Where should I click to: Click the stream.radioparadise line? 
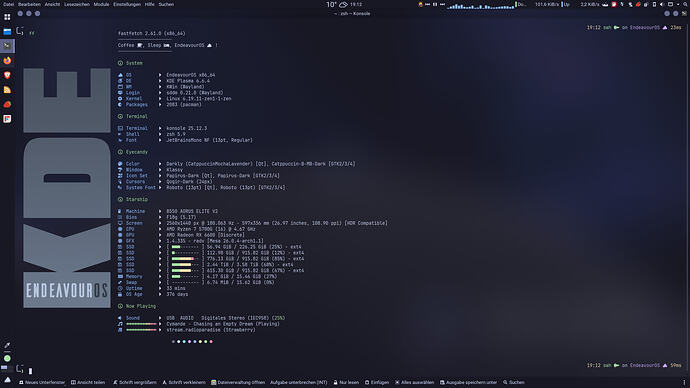click(x=211, y=330)
